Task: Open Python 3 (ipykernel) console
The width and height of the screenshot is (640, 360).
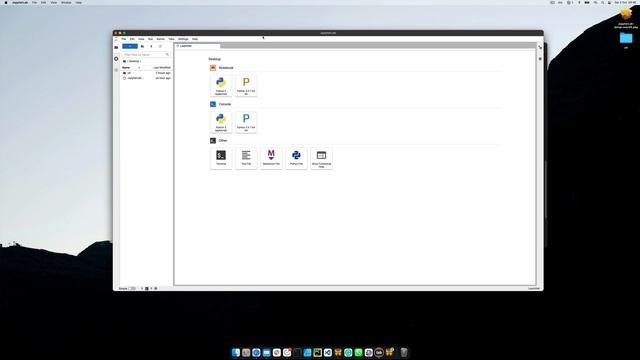Action: 221,122
